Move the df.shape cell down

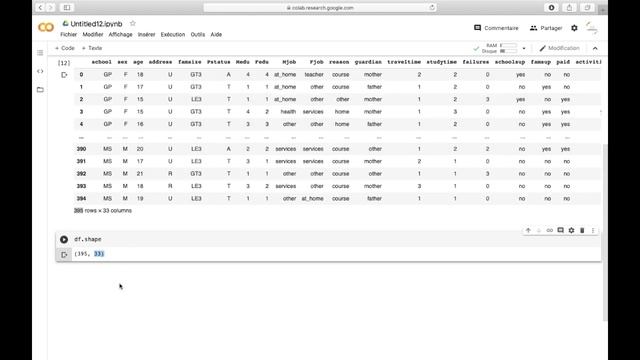(539, 231)
